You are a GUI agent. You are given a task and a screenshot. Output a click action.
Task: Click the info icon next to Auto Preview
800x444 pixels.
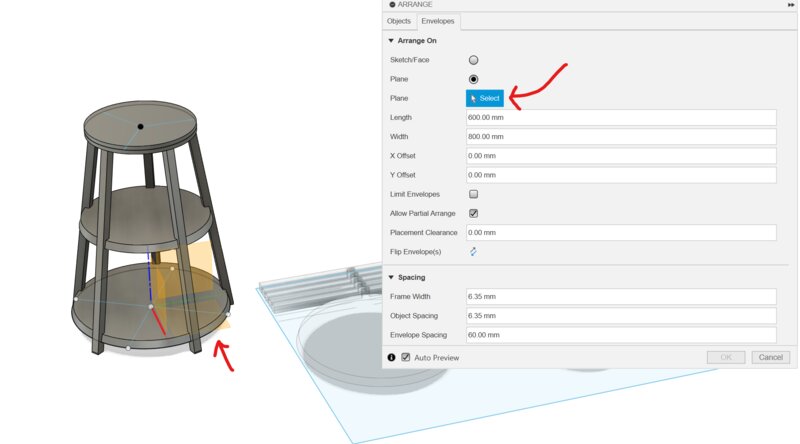[391, 358]
